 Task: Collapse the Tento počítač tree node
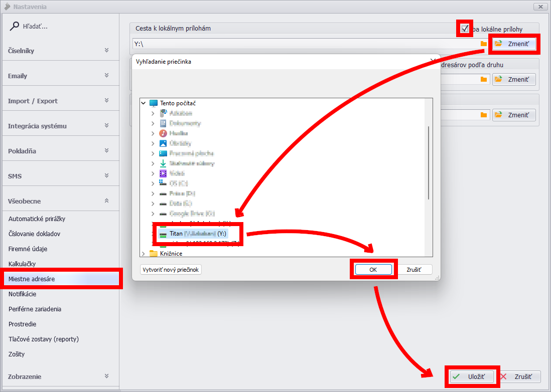coord(144,103)
